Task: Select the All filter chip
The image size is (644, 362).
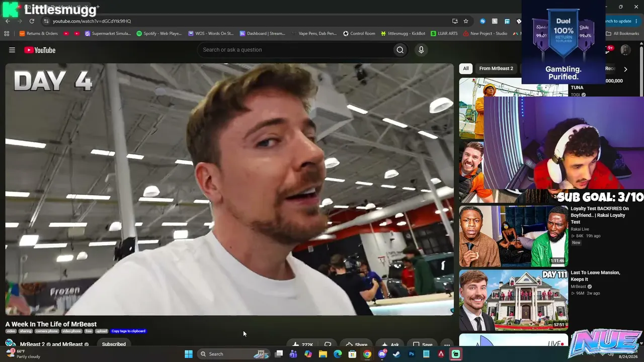Action: [466, 68]
